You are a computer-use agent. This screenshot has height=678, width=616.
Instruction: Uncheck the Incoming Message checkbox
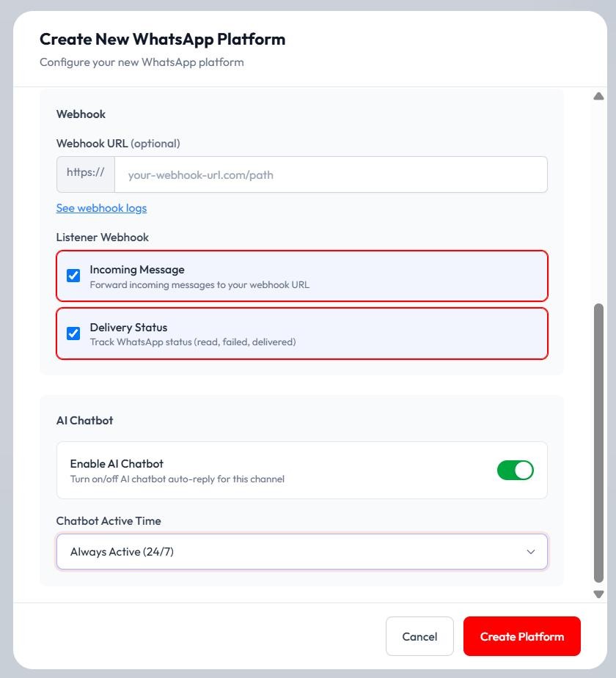tap(73, 276)
